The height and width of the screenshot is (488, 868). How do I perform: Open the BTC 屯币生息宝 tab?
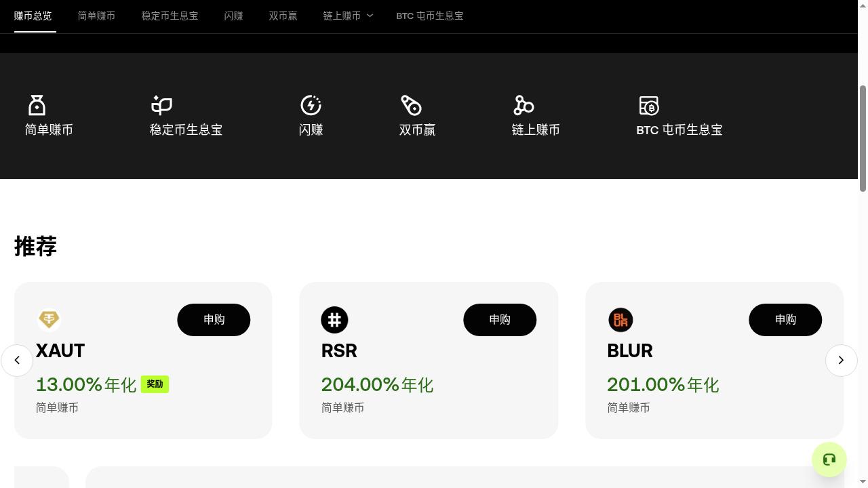pyautogui.click(x=430, y=16)
